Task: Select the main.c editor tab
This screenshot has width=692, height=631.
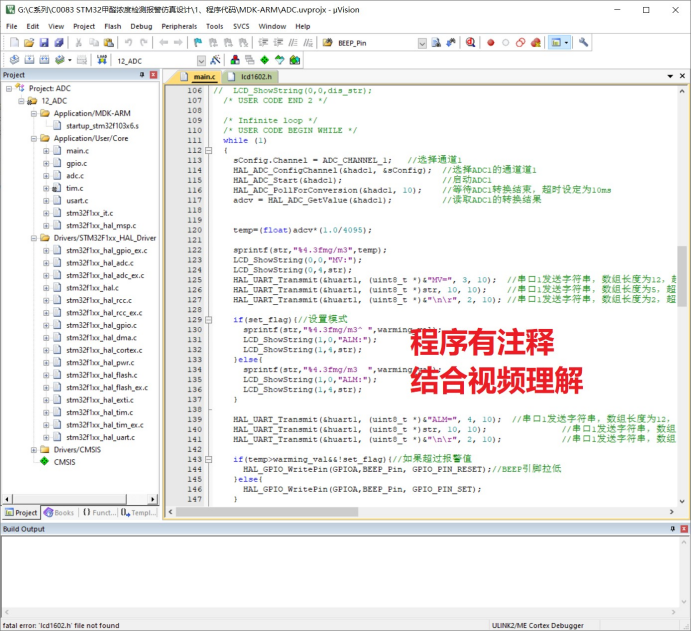Action: pyautogui.click(x=199, y=77)
